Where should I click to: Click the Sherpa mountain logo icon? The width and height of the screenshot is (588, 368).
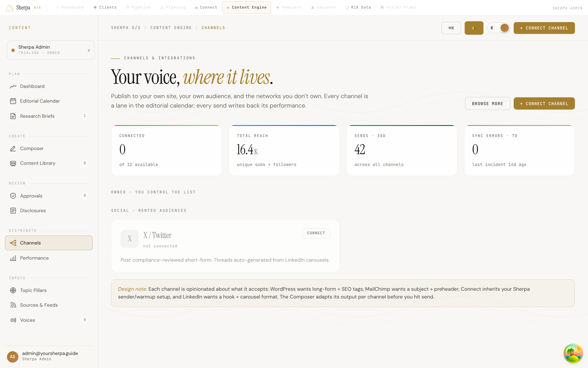pyautogui.click(x=9, y=8)
